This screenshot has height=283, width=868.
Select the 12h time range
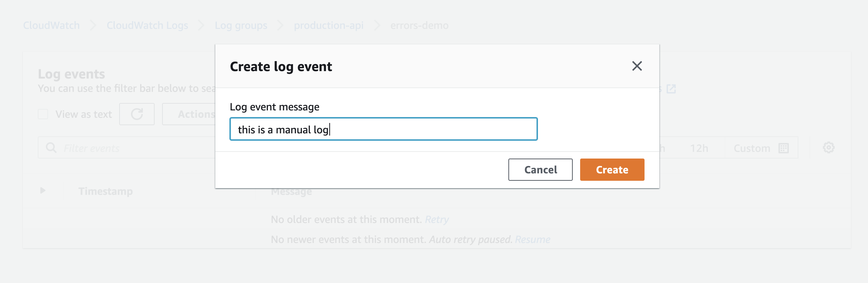699,148
